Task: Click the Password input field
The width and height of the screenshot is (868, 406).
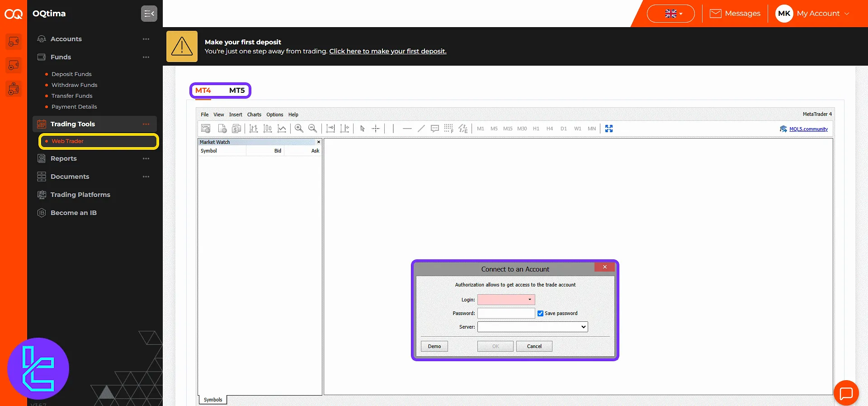Action: pyautogui.click(x=506, y=313)
